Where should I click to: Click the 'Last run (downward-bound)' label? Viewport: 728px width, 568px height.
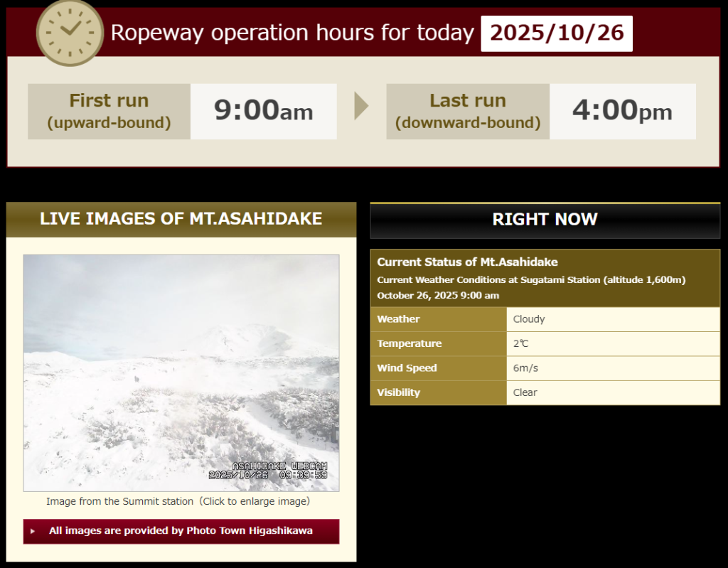click(x=467, y=111)
